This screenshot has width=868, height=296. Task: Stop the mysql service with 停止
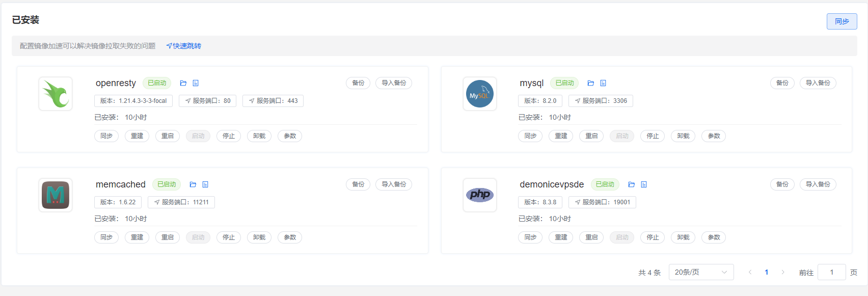coord(653,136)
